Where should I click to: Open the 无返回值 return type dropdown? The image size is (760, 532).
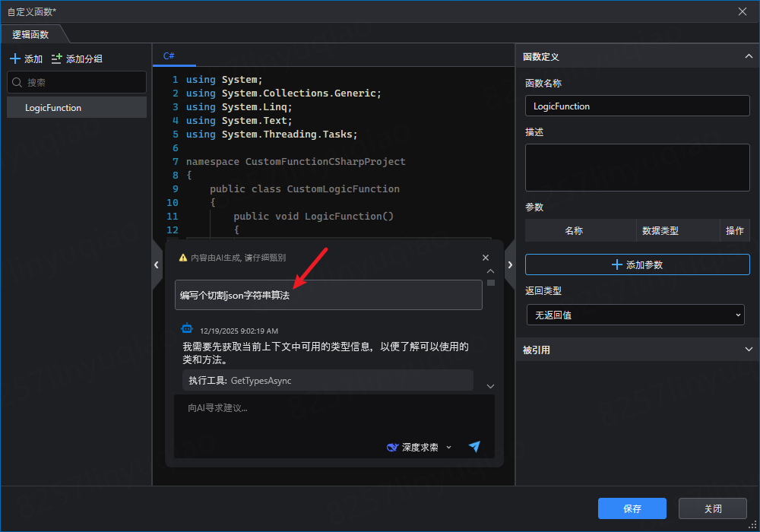point(635,315)
